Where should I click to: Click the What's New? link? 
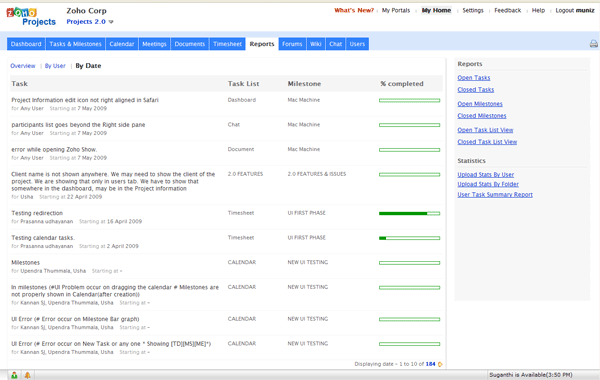pos(354,10)
